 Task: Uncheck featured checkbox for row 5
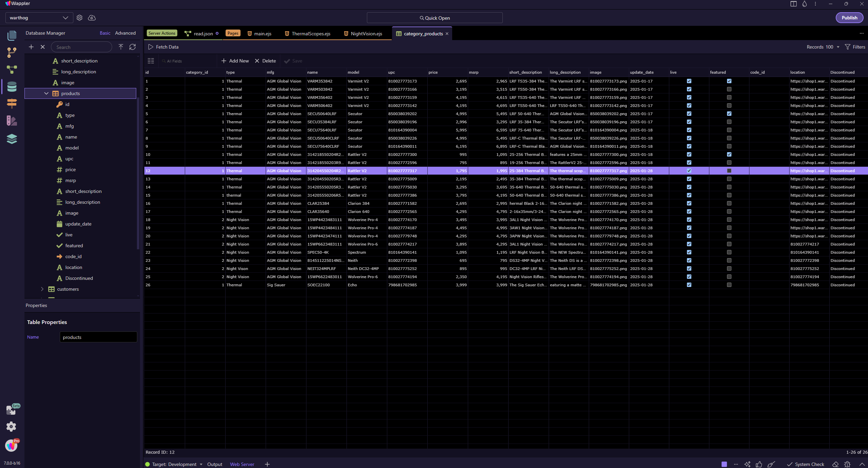pyautogui.click(x=729, y=114)
